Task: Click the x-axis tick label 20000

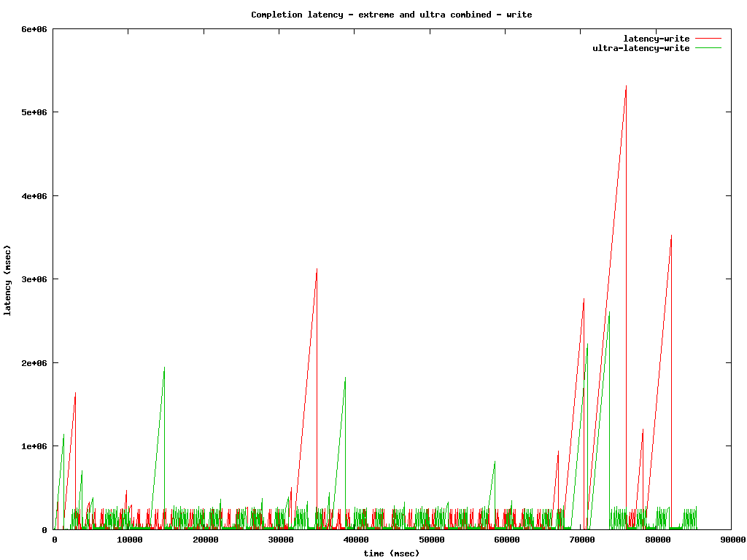Action: pos(205,540)
